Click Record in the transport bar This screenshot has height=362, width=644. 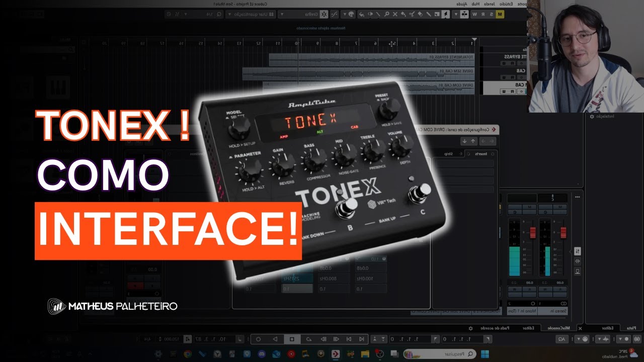point(258,339)
